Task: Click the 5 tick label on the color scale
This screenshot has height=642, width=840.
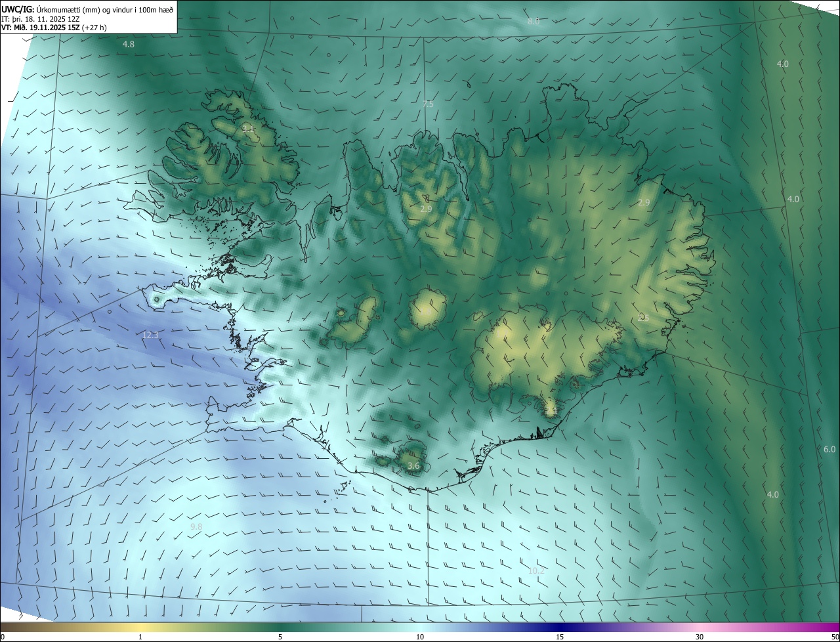Action: tap(280, 637)
